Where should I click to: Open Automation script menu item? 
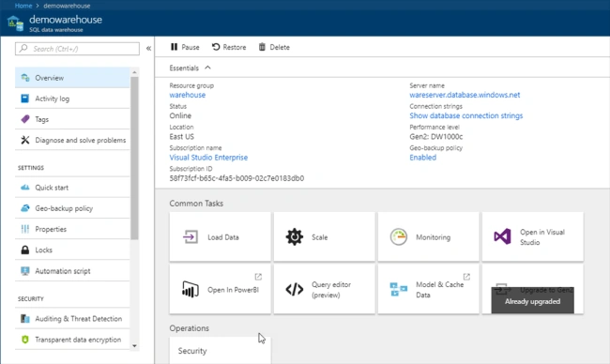(72, 271)
